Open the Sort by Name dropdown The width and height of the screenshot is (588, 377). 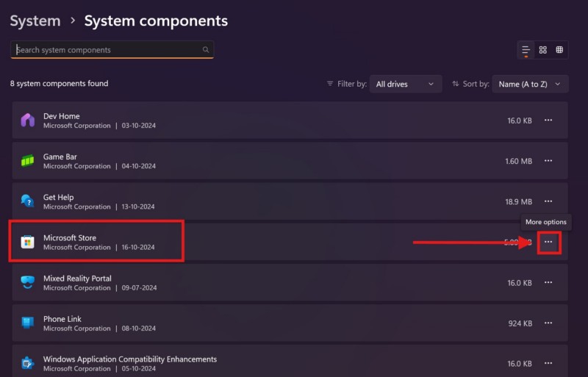click(x=530, y=85)
